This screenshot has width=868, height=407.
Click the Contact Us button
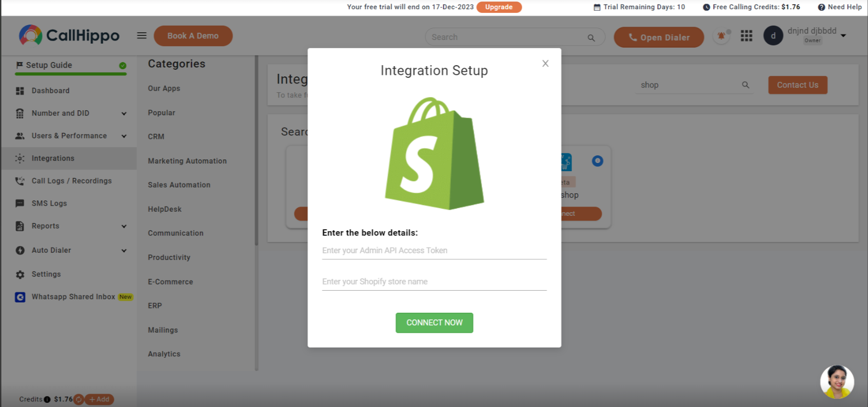pyautogui.click(x=798, y=85)
